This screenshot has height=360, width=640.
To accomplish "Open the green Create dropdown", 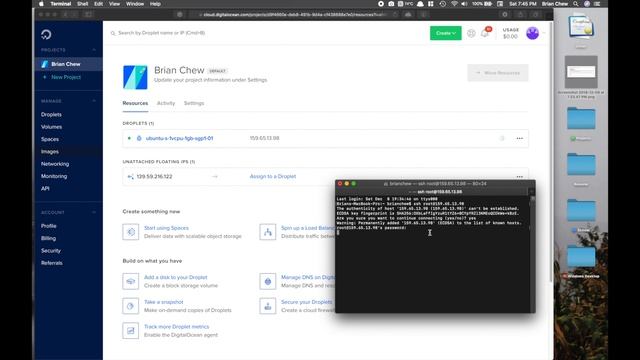I will coord(445,33).
